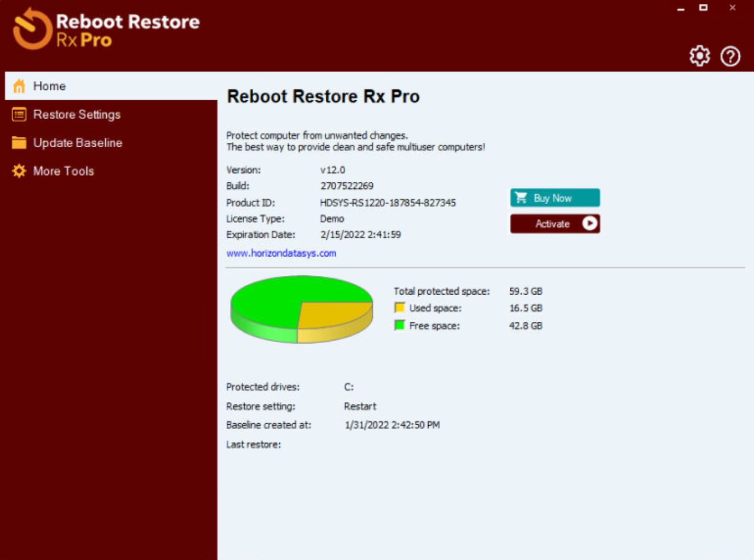Click the Reboot Restore Rx Pro heading
Screen dimensions: 754x560
coord(323,96)
